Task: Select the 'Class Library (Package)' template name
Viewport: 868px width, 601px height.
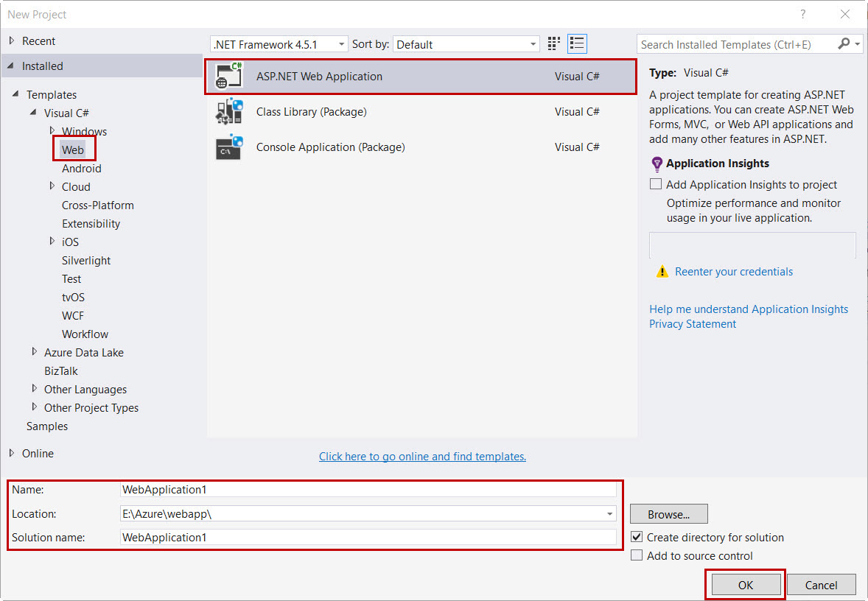Action: (x=311, y=112)
